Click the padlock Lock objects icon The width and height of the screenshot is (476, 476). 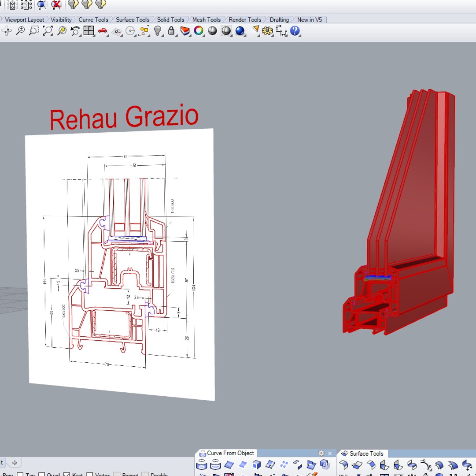coord(171,31)
